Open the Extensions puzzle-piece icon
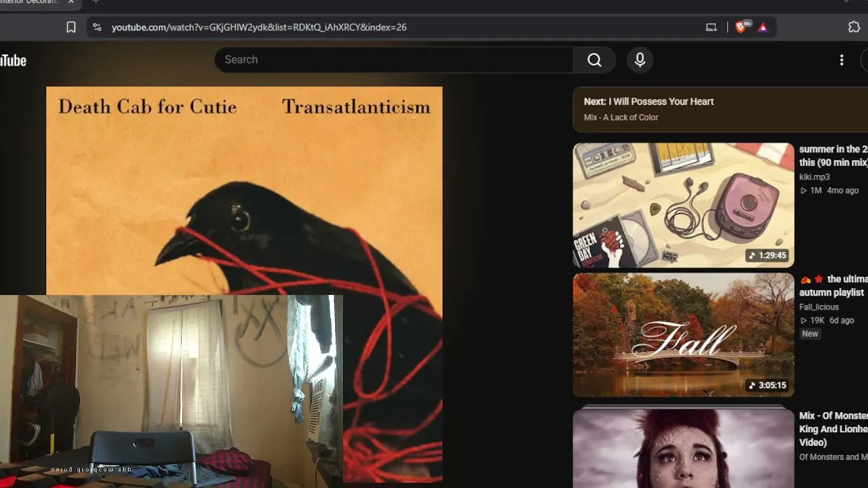This screenshot has height=488, width=868. click(854, 27)
